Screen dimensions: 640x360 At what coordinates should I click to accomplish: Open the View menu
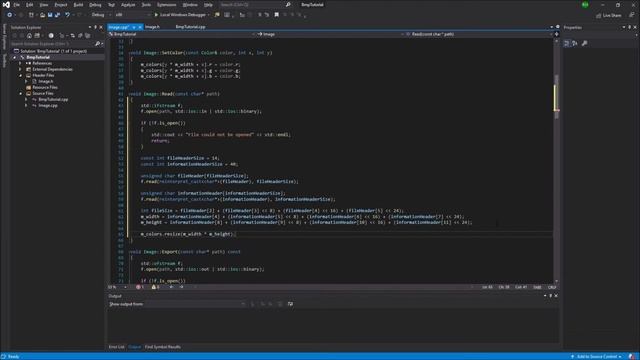pyautogui.click(x=44, y=5)
